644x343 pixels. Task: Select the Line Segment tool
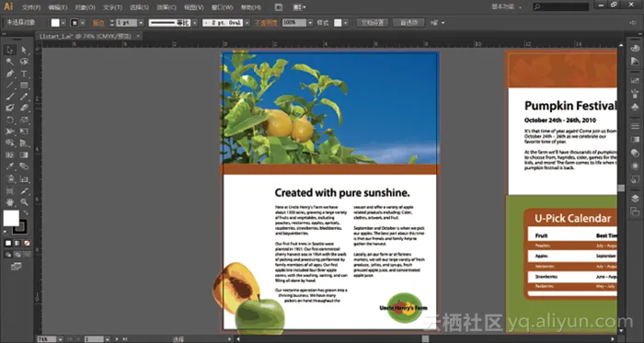point(10,86)
